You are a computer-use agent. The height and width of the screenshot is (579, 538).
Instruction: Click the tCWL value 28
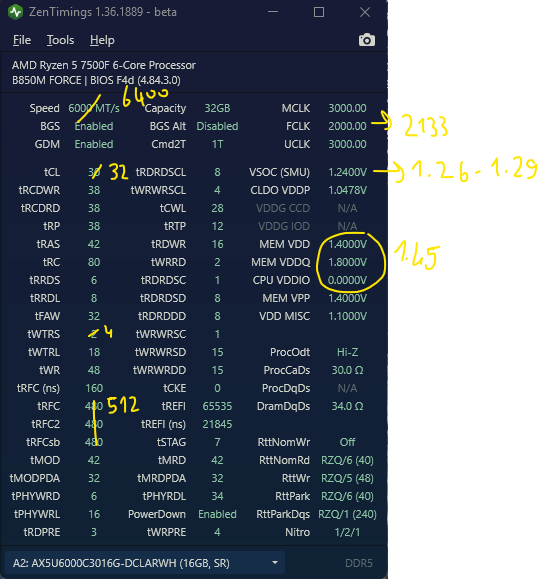pos(217,208)
